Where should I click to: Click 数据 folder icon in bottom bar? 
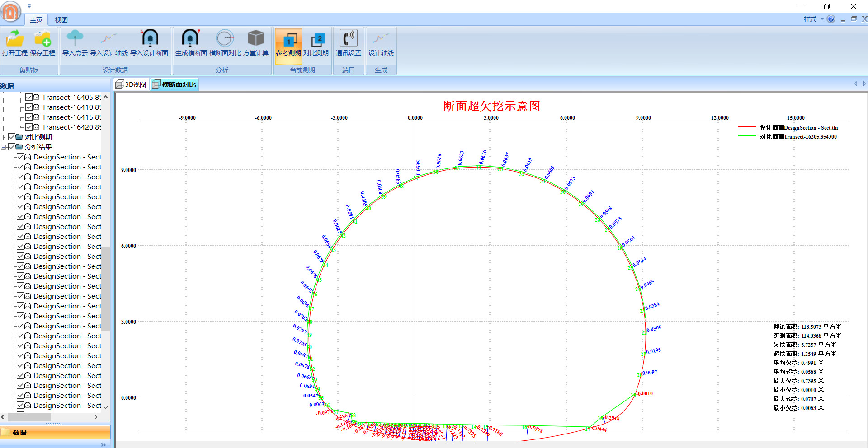pos(6,433)
